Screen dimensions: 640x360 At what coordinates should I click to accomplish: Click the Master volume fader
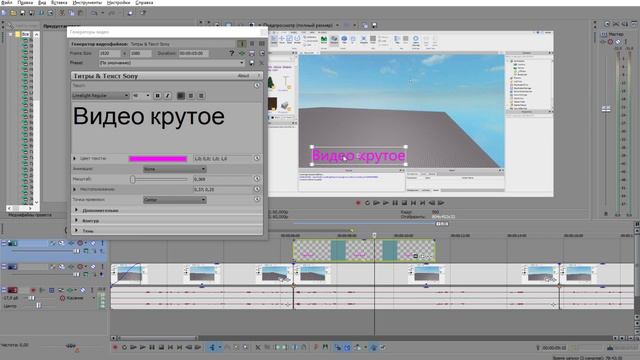606,109
